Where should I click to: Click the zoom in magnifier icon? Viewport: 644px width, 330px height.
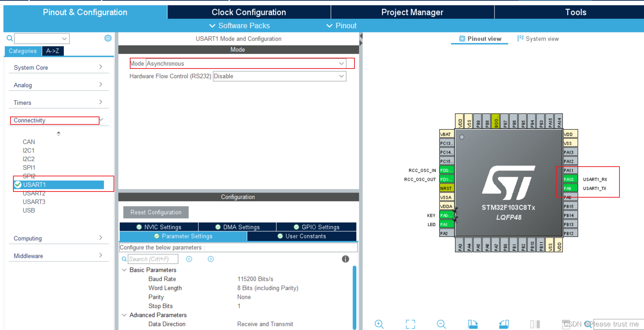(379, 324)
